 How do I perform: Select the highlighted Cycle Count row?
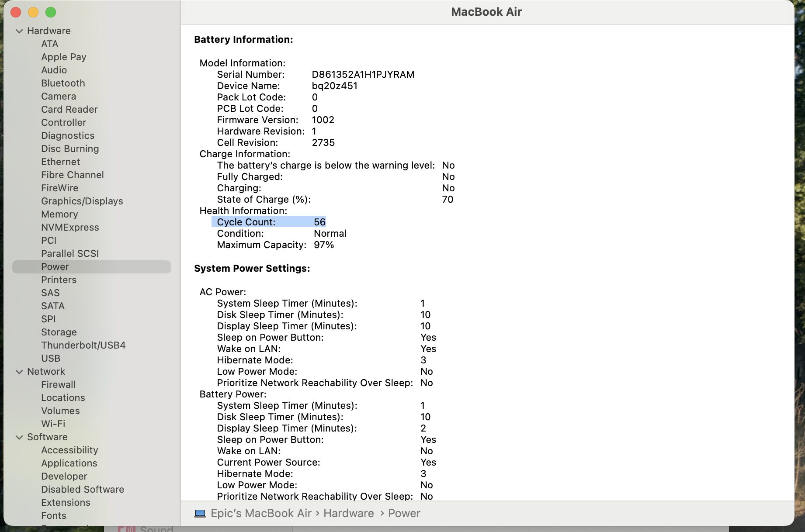coord(269,222)
